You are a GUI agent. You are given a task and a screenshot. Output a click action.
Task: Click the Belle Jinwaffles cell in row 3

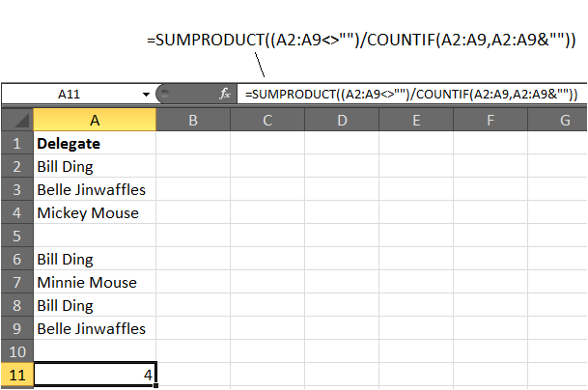[95, 189]
